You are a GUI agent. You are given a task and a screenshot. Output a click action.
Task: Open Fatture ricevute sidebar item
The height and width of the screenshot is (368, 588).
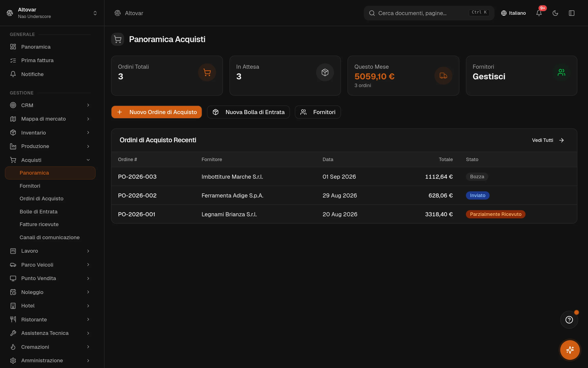tap(50, 224)
